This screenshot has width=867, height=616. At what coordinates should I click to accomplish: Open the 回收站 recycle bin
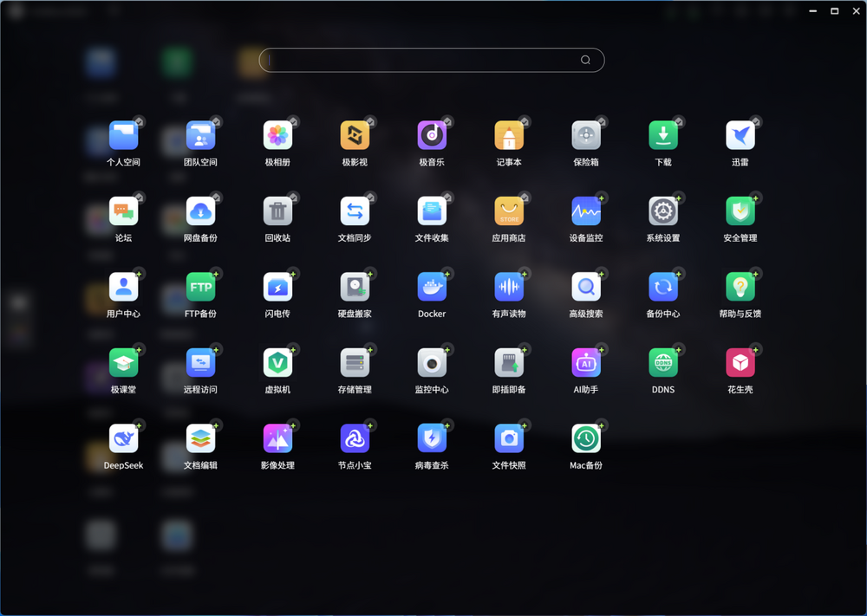point(277,211)
